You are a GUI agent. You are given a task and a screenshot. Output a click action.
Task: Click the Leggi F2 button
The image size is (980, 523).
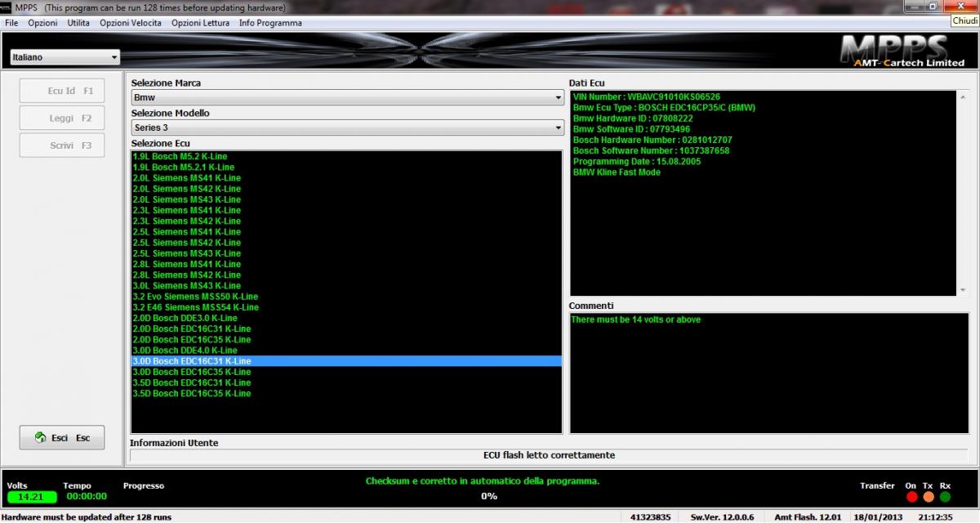coord(62,118)
